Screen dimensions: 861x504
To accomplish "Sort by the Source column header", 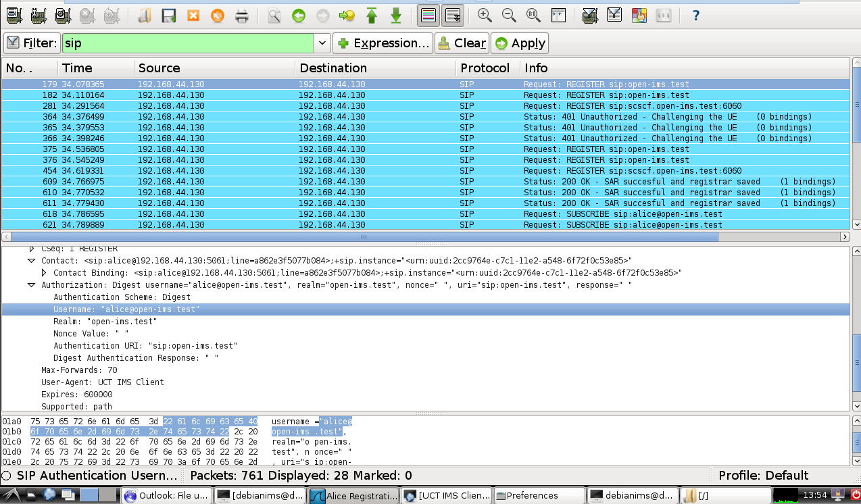I will click(215, 68).
